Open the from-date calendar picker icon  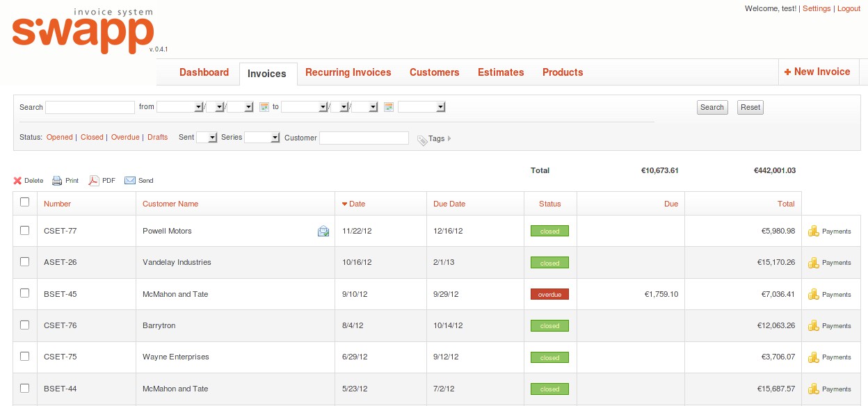click(264, 107)
